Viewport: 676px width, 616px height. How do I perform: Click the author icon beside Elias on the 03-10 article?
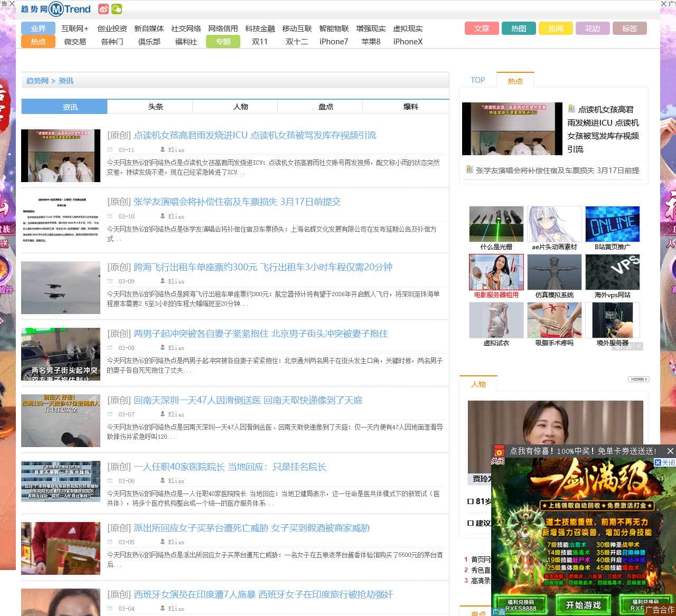coord(163,216)
